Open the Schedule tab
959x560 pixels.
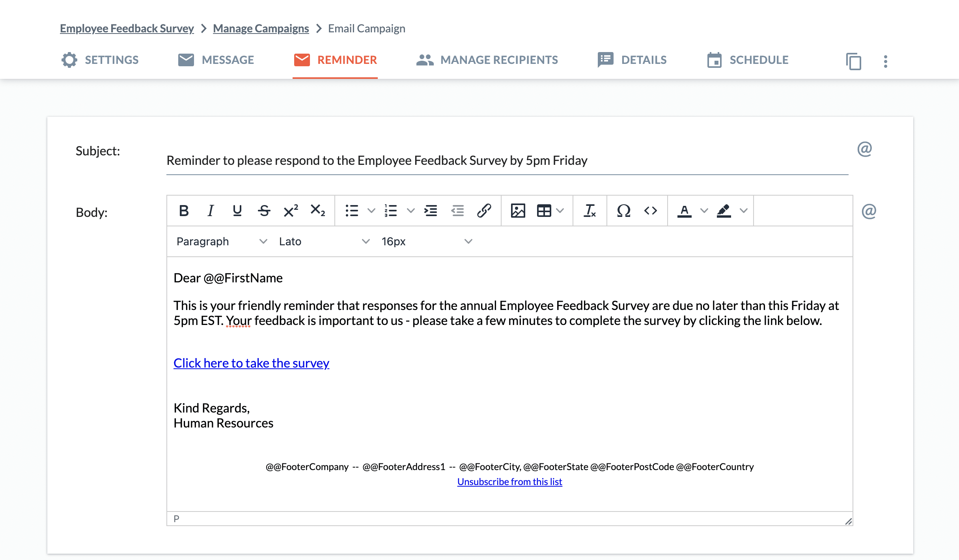tap(748, 60)
